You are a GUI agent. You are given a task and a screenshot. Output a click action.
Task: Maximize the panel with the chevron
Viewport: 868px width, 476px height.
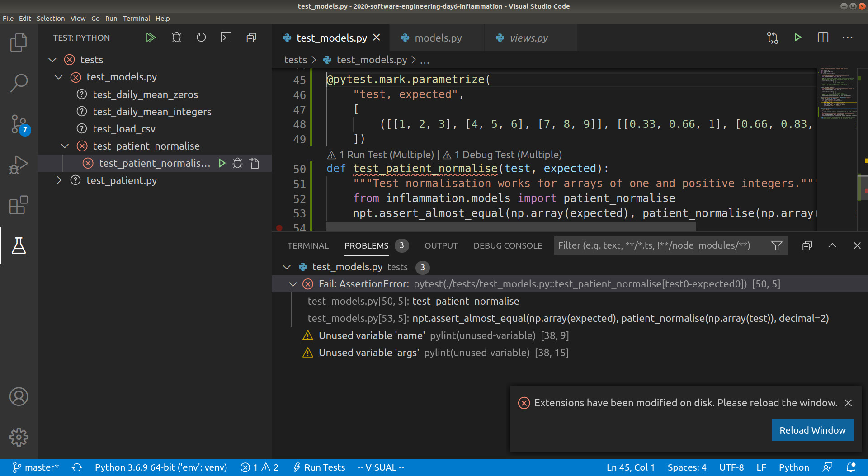tap(832, 245)
